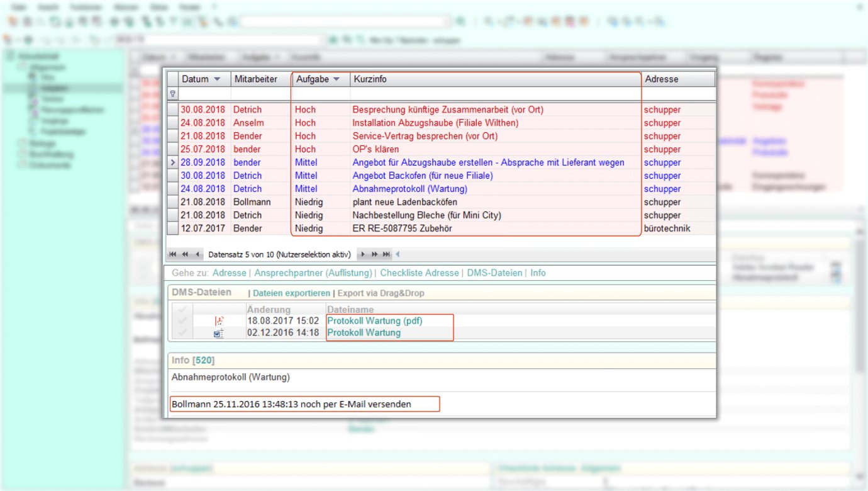Open the Datum column dropdown arrow
The image size is (868, 491).
coord(217,79)
